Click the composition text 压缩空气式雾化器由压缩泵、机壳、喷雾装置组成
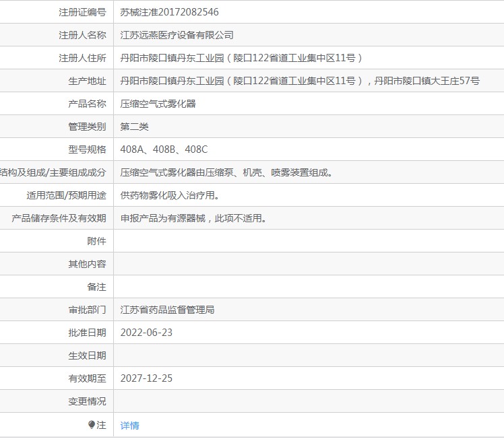Viewport: 504px width, 441px height. pos(226,172)
